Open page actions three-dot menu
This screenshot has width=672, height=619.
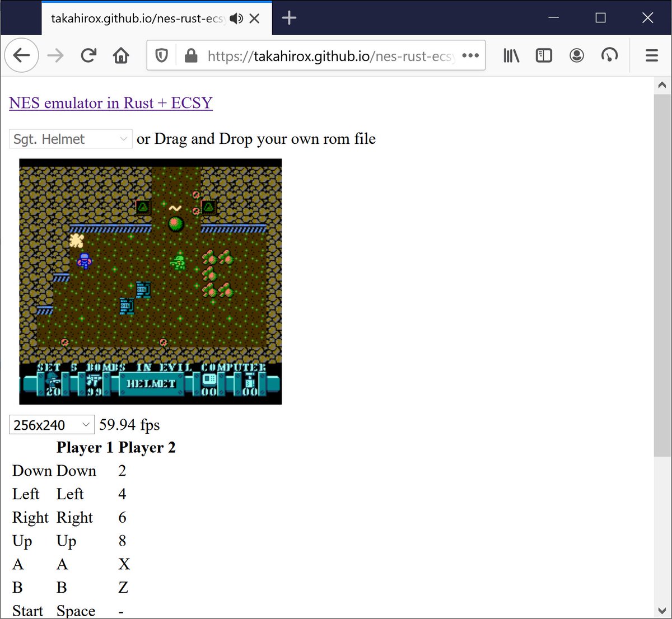(470, 55)
